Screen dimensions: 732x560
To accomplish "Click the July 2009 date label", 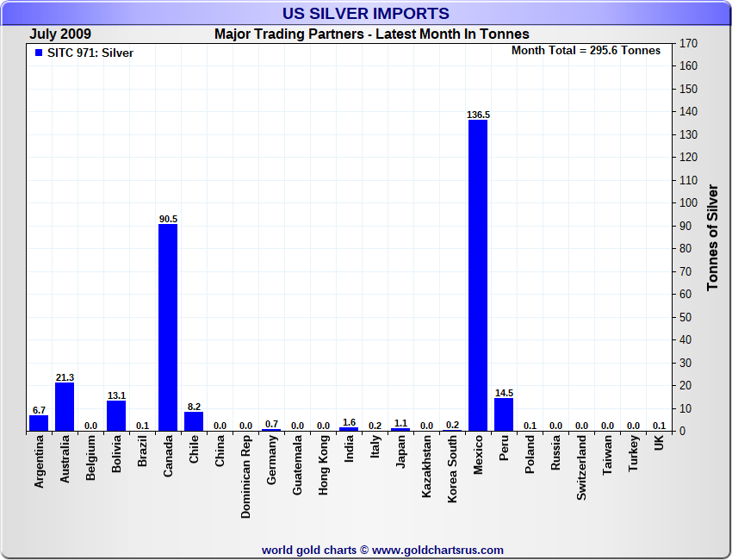I will [60, 34].
